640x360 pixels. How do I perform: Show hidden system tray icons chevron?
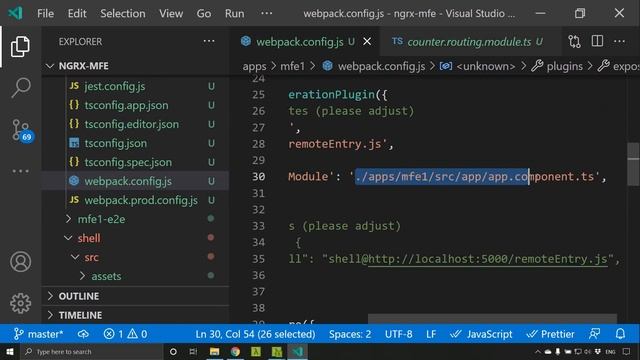tap(538, 351)
